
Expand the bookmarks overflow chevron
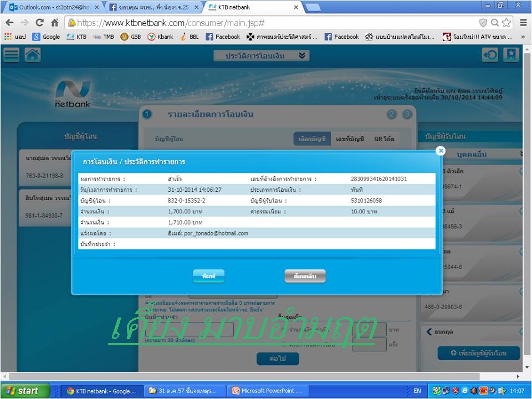[523, 37]
